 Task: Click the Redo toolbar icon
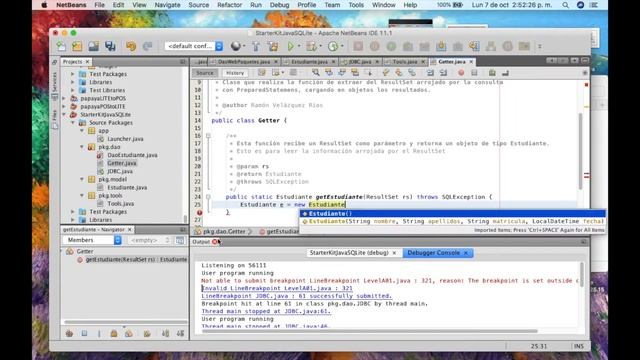pyautogui.click(x=147, y=46)
